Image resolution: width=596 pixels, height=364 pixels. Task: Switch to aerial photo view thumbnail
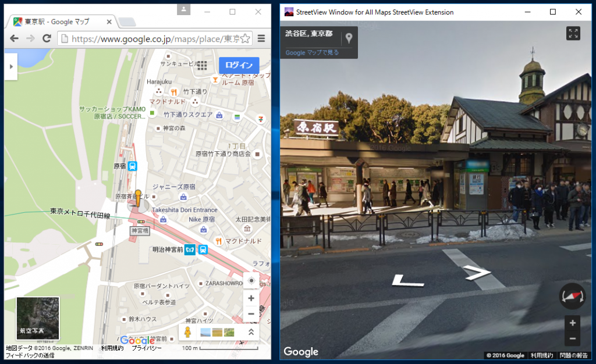(x=38, y=318)
